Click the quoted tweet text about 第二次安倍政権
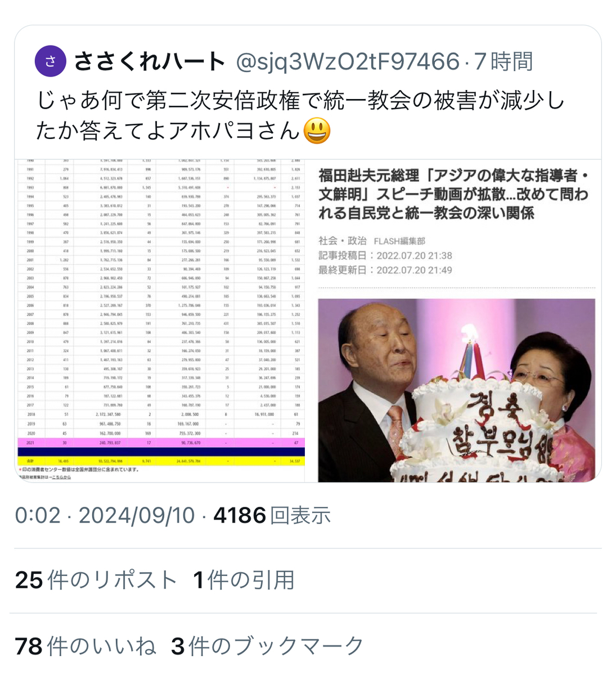Viewport: 616px width, 675px height. point(300,116)
